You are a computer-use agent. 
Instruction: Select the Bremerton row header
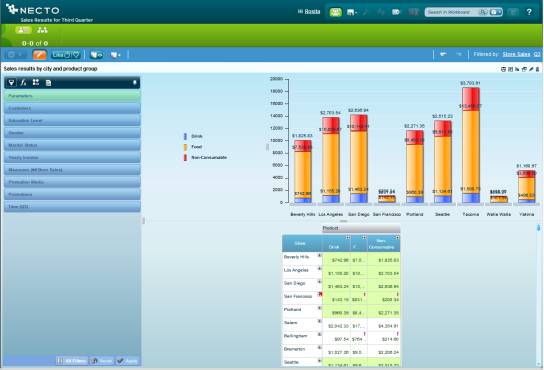(302, 351)
